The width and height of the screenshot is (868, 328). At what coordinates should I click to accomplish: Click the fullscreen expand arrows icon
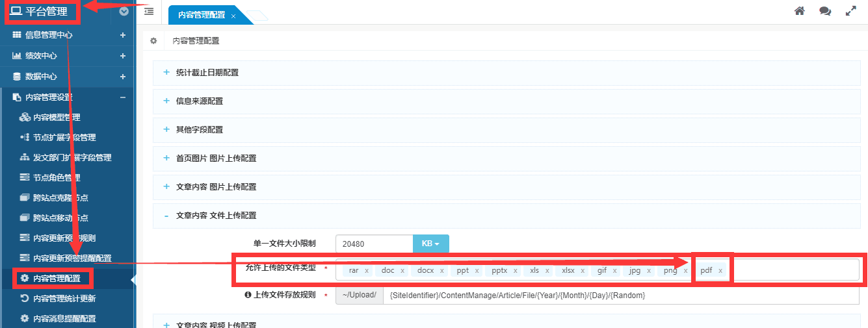tap(850, 11)
